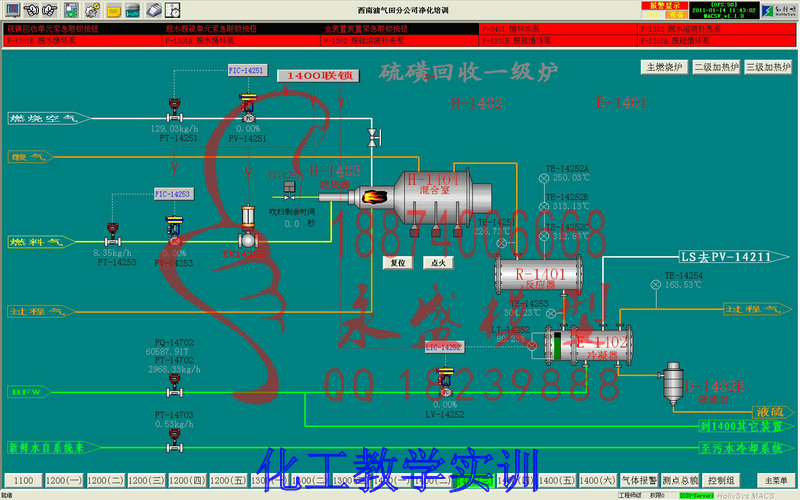The height and width of the screenshot is (500, 800).
Task: Select the FT-14253 fuel gas flow transmitter
Action: pos(113,234)
